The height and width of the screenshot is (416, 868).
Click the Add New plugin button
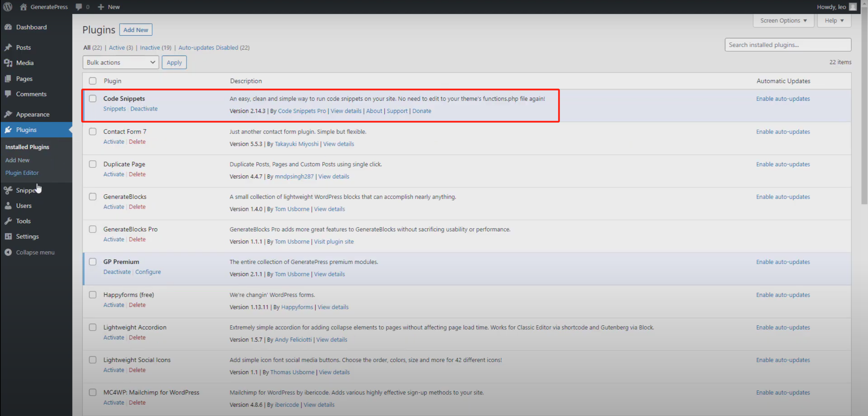136,30
